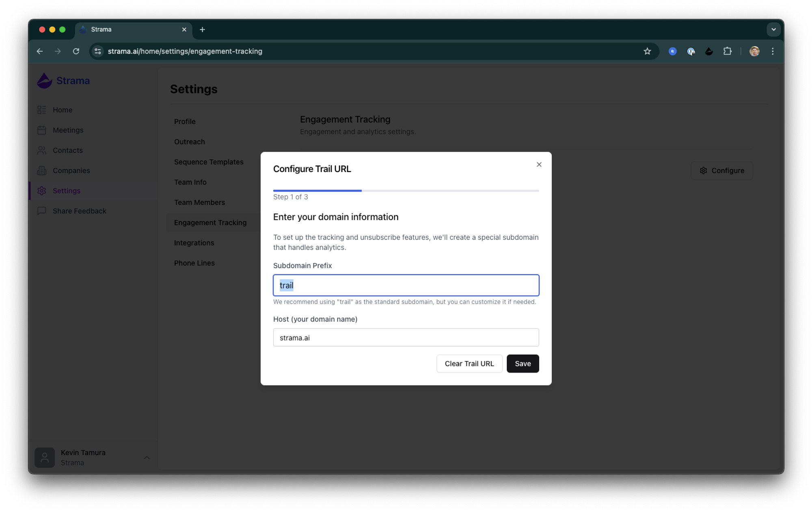
Task: Click into the Subdomain Prefix field
Action: point(406,285)
